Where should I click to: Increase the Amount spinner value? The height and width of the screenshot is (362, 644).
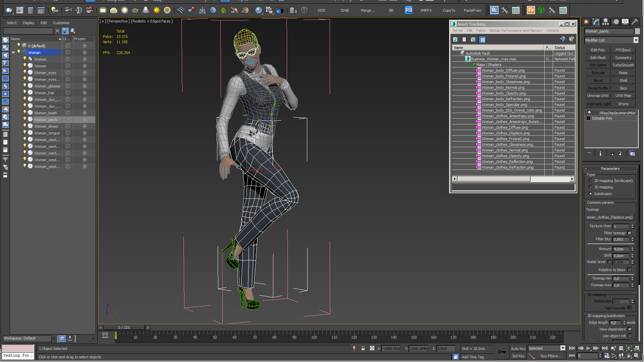[x=633, y=248]
